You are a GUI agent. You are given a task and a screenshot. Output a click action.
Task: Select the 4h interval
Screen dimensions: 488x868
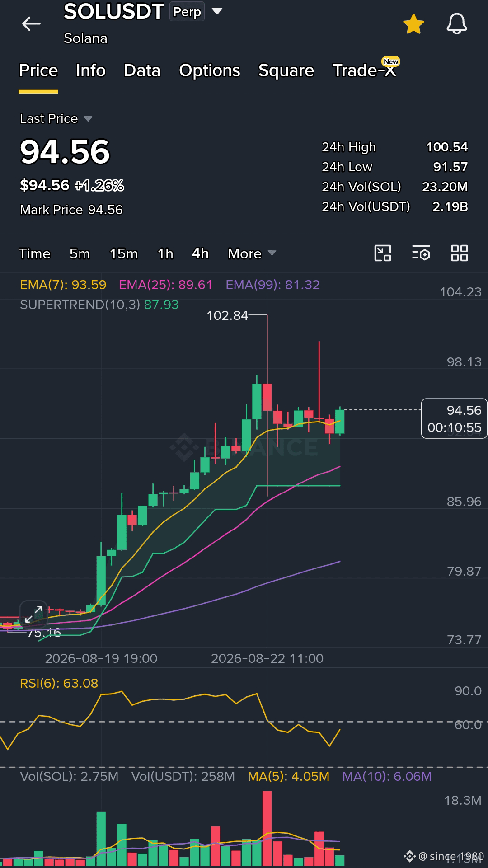tap(201, 254)
